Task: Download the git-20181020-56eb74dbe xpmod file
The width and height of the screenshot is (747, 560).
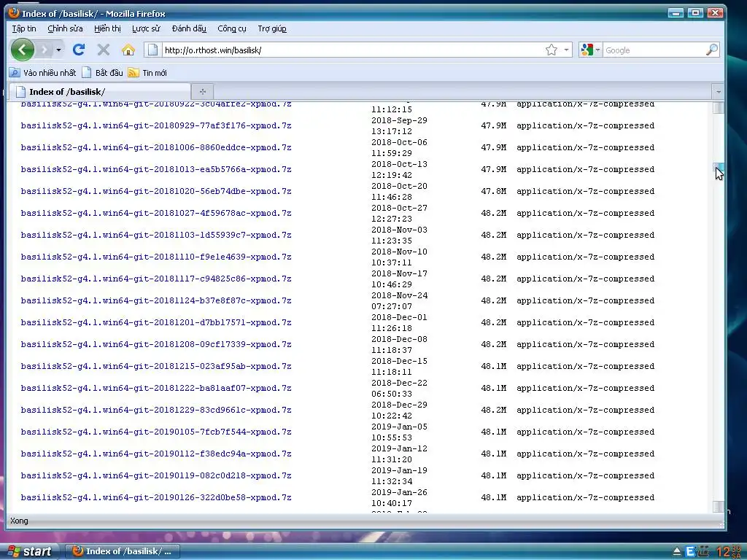Action: coord(156,192)
